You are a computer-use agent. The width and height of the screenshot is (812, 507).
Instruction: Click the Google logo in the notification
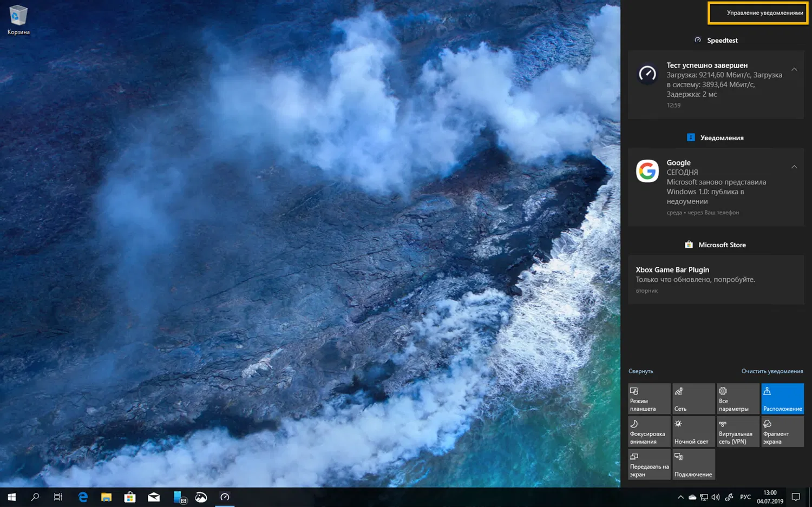coord(647,171)
